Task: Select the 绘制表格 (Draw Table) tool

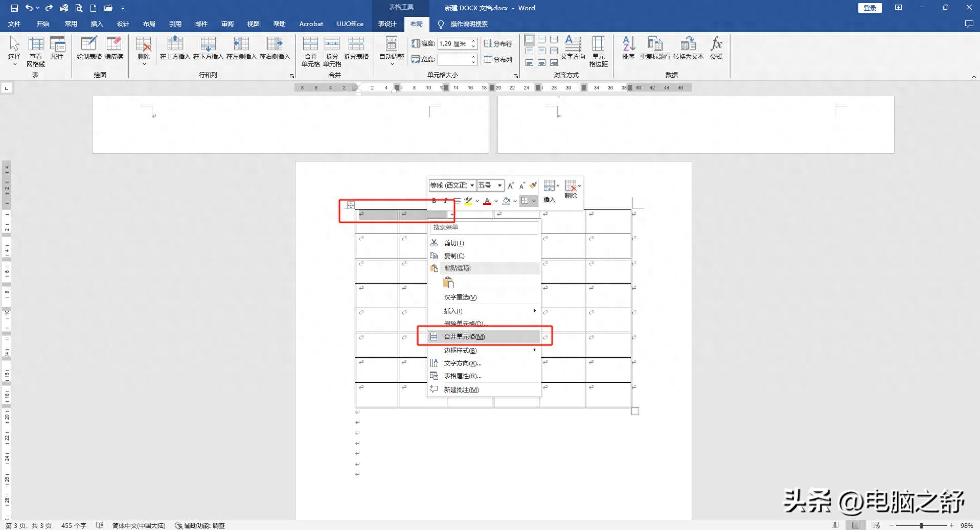Action: [x=89, y=49]
